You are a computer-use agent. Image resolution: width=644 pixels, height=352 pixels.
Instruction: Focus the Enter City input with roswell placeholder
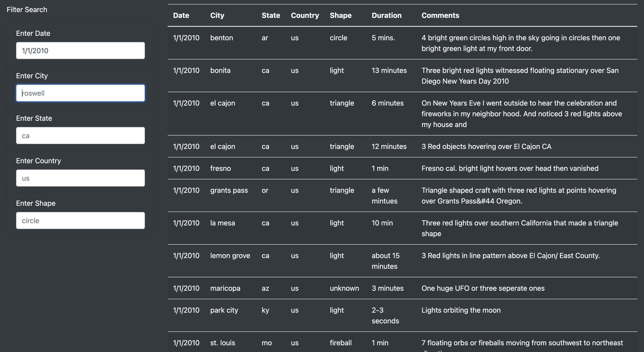[80, 93]
